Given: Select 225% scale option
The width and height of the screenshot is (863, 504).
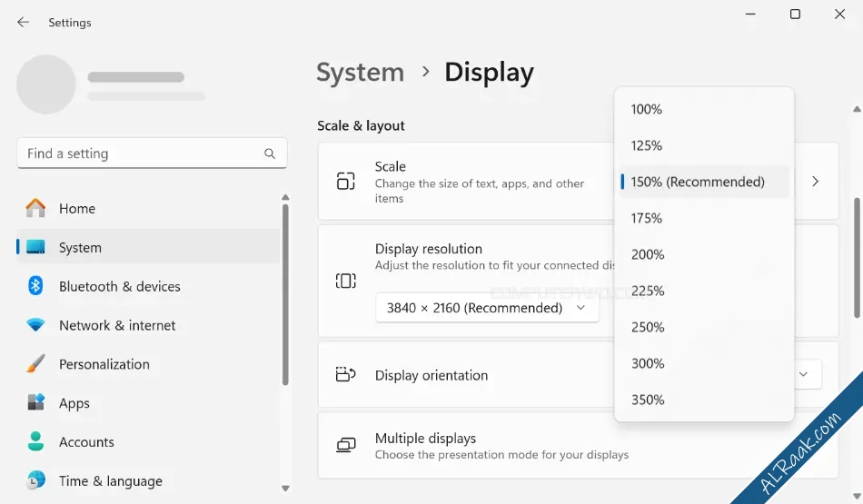Looking at the screenshot, I should click(705, 291).
